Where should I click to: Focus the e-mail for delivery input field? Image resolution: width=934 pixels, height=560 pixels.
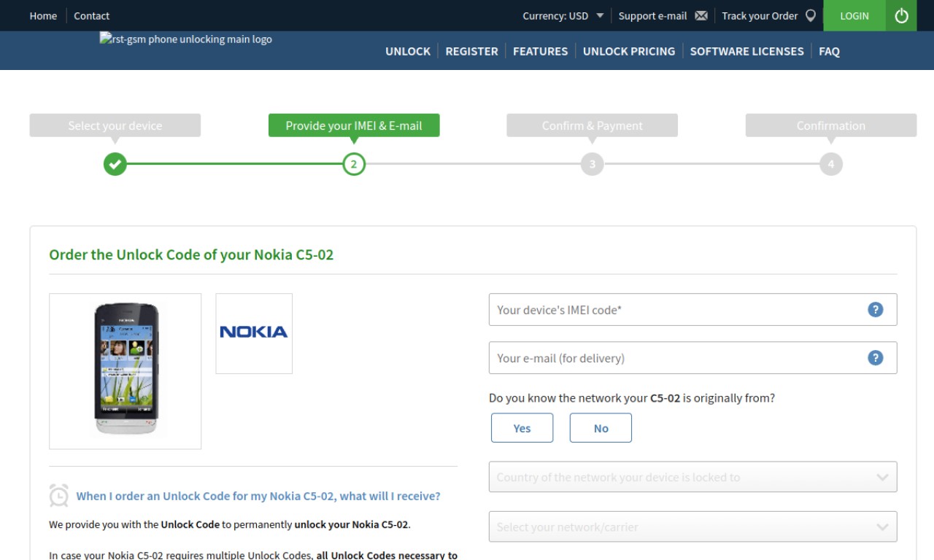coord(692,358)
